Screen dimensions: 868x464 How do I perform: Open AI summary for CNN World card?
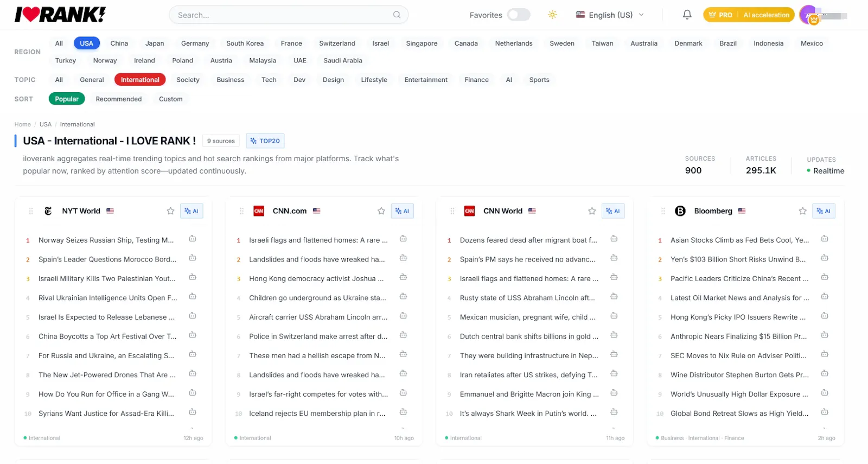[613, 211]
